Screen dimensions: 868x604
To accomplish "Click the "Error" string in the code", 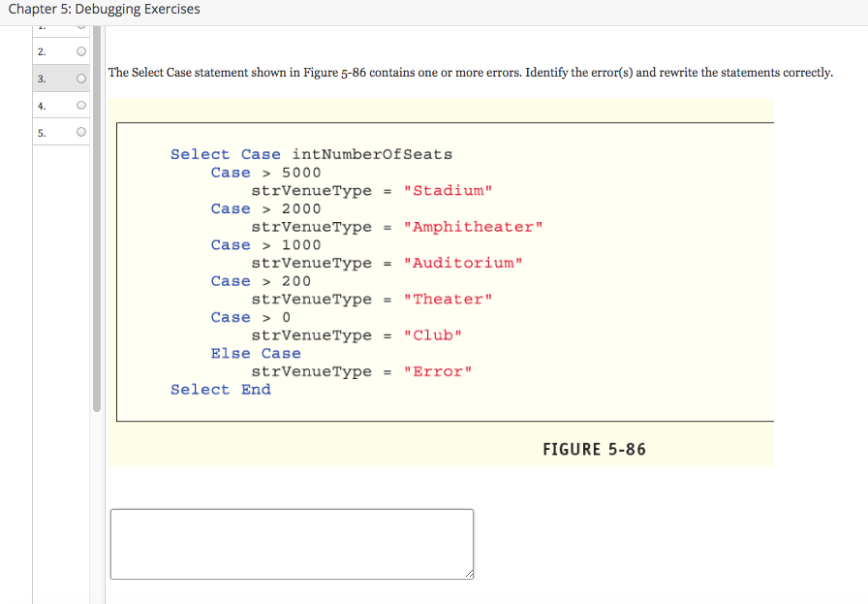I will pos(438,371).
